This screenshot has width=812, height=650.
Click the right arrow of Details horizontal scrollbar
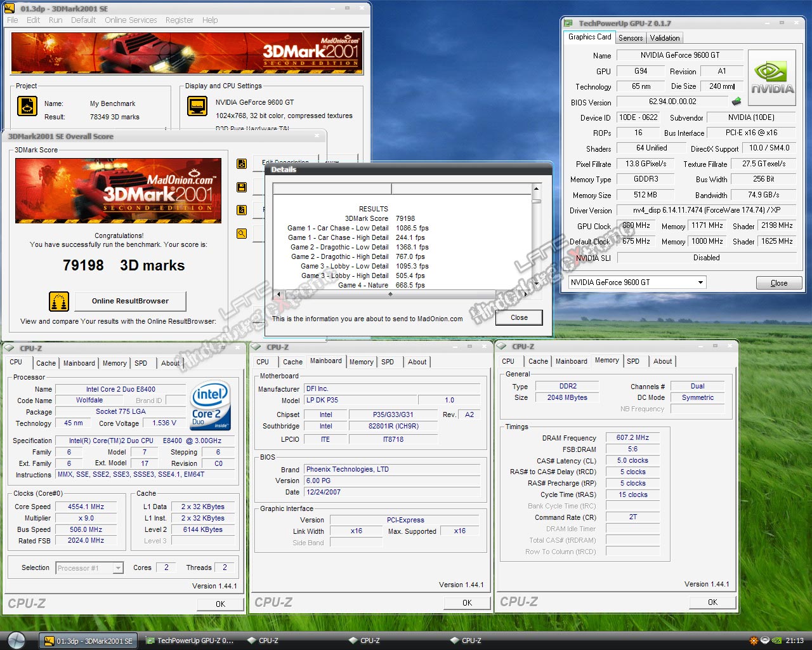[526, 295]
